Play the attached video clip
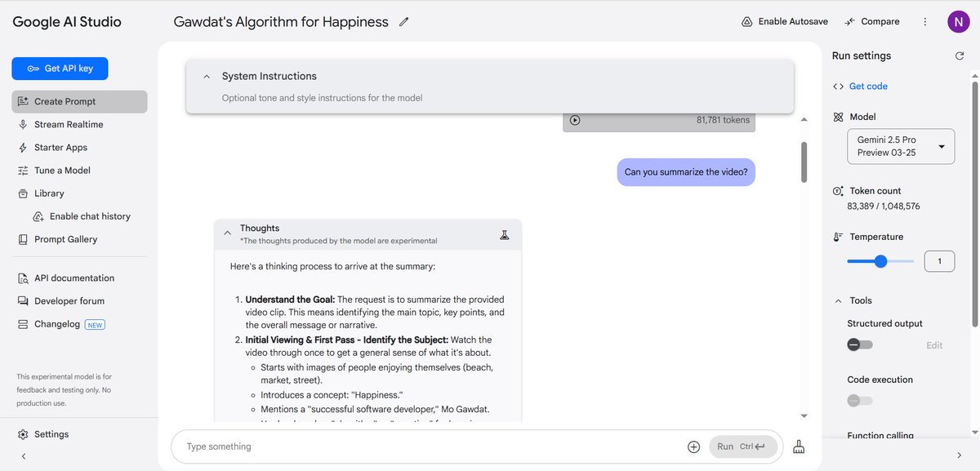Viewport: 980px width, 471px height. pos(575,120)
